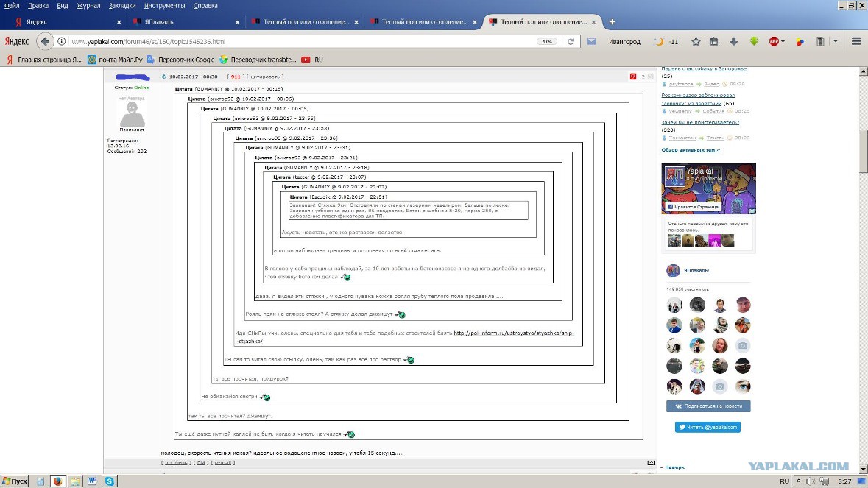Open Word from the taskbar

coord(92,481)
